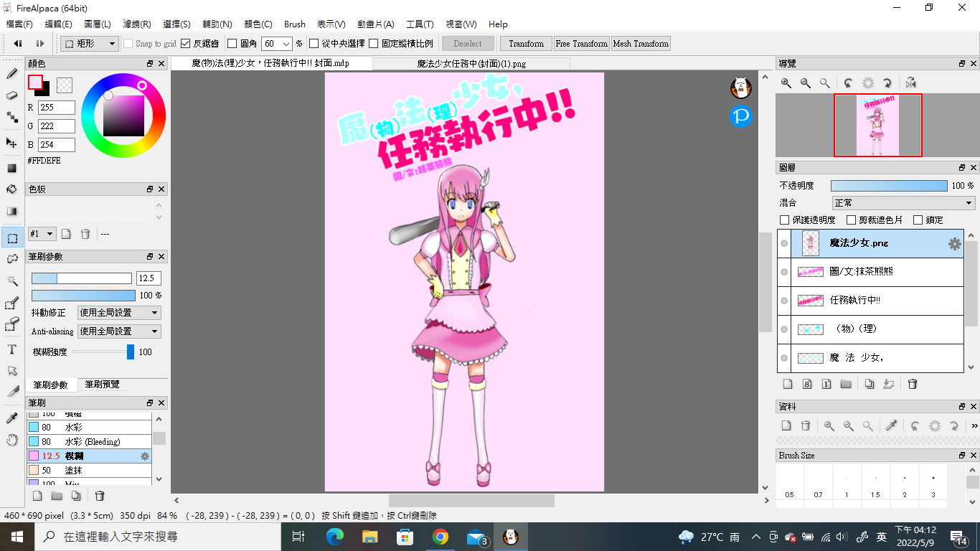
Task: Select the Brush tool in left toolbar
Action: point(12,73)
